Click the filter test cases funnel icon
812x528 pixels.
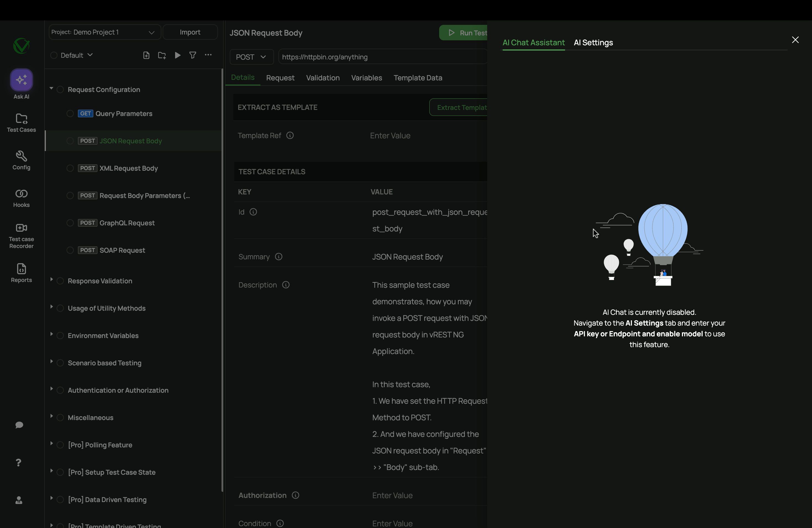(193, 55)
